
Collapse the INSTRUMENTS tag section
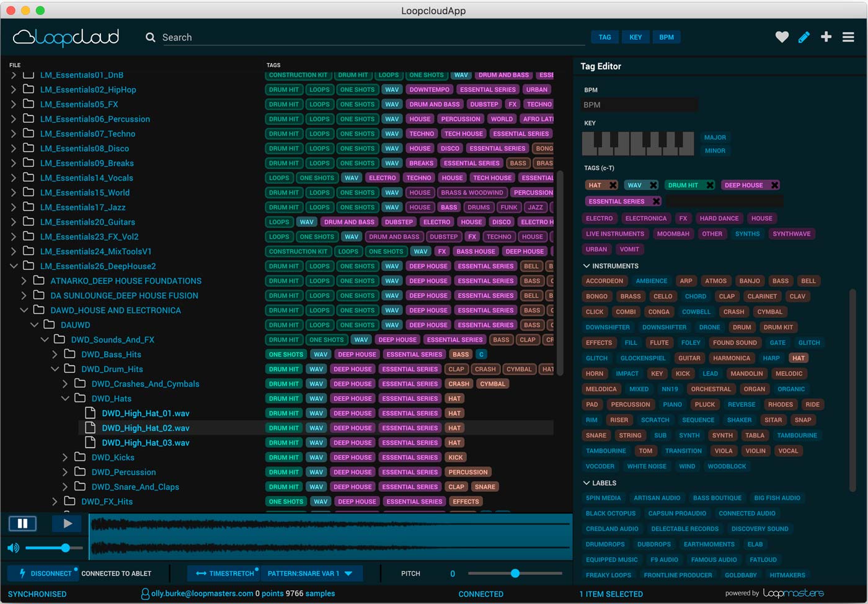pos(587,266)
